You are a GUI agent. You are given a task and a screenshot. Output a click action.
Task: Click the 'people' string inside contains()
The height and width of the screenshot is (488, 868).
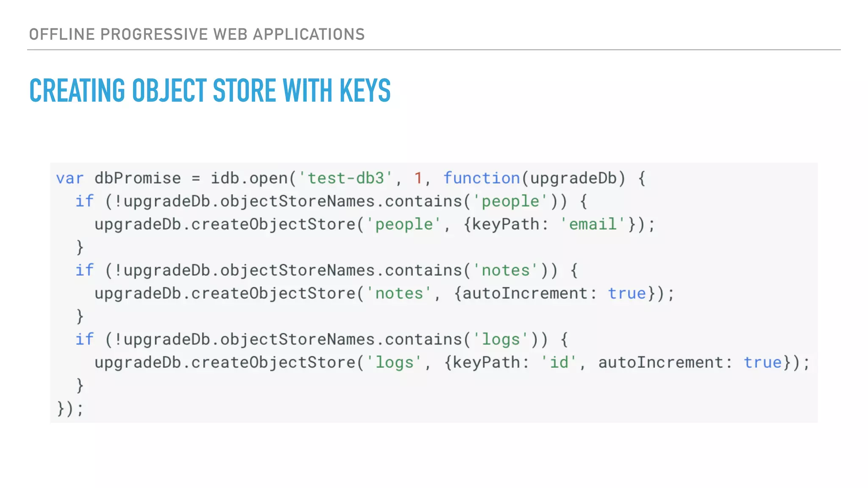click(x=510, y=201)
